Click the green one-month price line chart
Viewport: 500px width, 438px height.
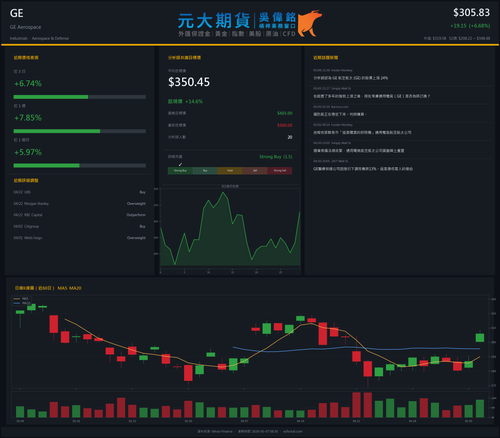click(x=230, y=230)
